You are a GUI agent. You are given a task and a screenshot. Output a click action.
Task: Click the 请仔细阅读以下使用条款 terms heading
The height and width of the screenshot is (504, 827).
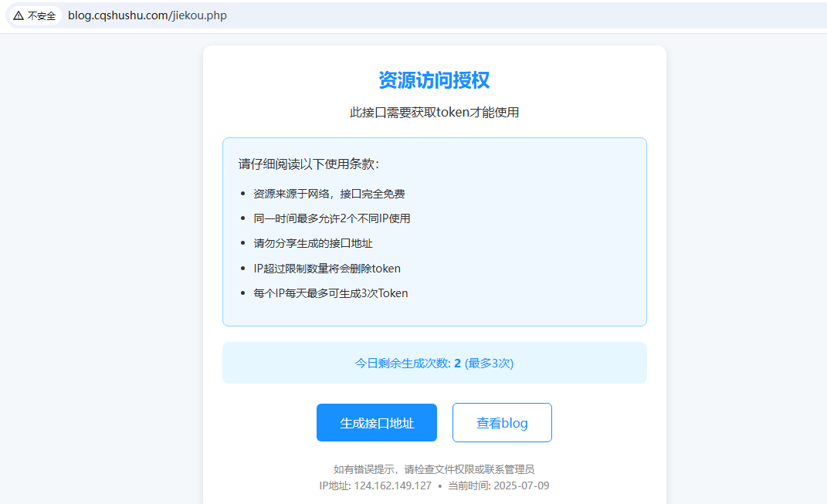tap(309, 164)
